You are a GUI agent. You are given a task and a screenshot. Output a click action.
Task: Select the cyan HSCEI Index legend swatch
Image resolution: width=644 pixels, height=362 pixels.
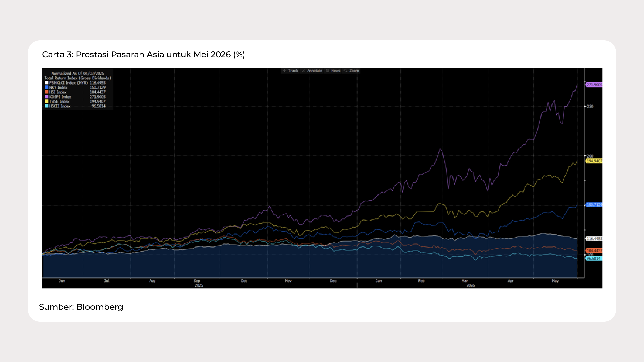47,106
